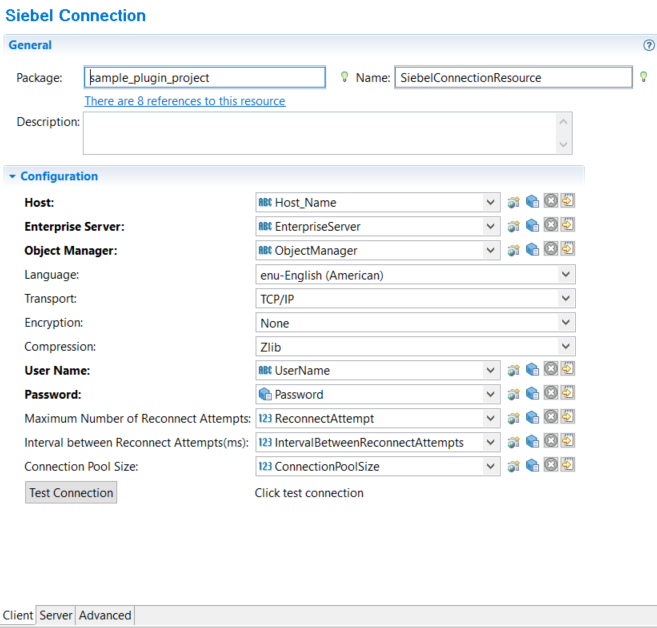657x628 pixels.
Task: Open the ObjectManager dropdown
Action: coord(491,251)
